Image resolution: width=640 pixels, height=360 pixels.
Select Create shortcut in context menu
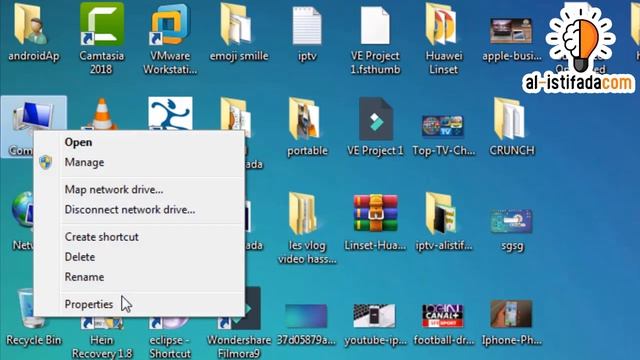[x=102, y=237]
